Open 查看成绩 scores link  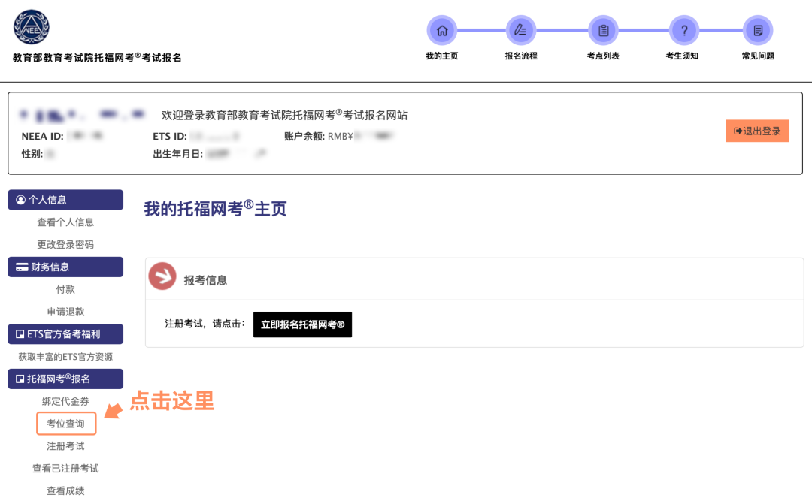coord(65,490)
